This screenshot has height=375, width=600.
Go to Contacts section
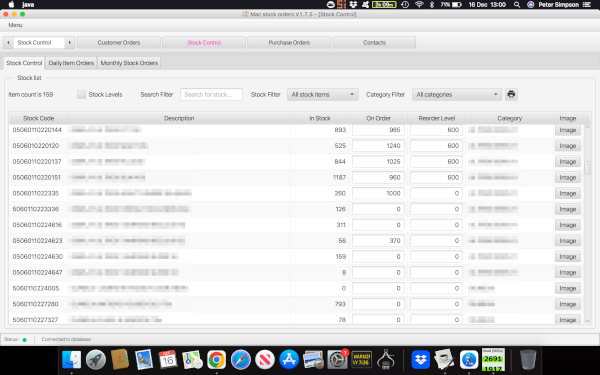(374, 42)
